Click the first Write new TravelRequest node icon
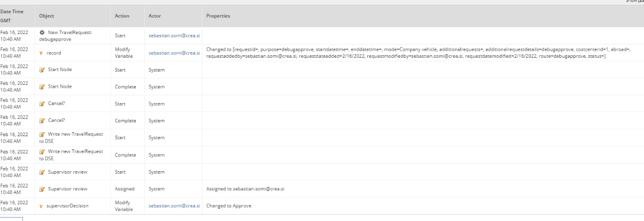644x221 pixels. tap(42, 134)
